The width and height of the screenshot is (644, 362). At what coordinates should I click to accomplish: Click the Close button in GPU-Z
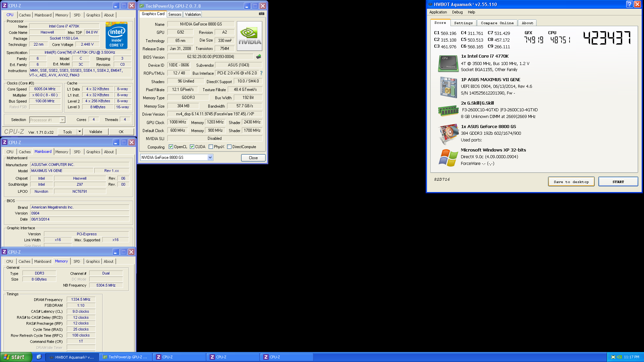[253, 158]
